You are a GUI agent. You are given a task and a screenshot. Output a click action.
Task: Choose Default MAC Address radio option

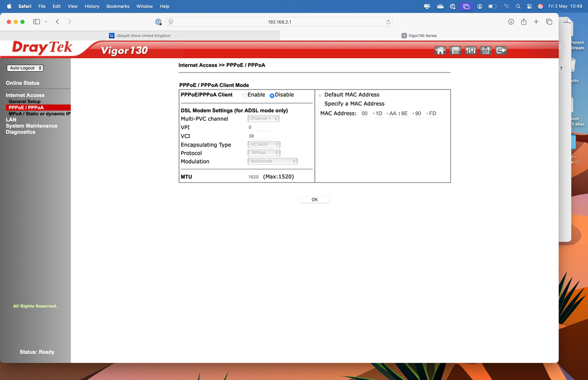click(x=320, y=95)
